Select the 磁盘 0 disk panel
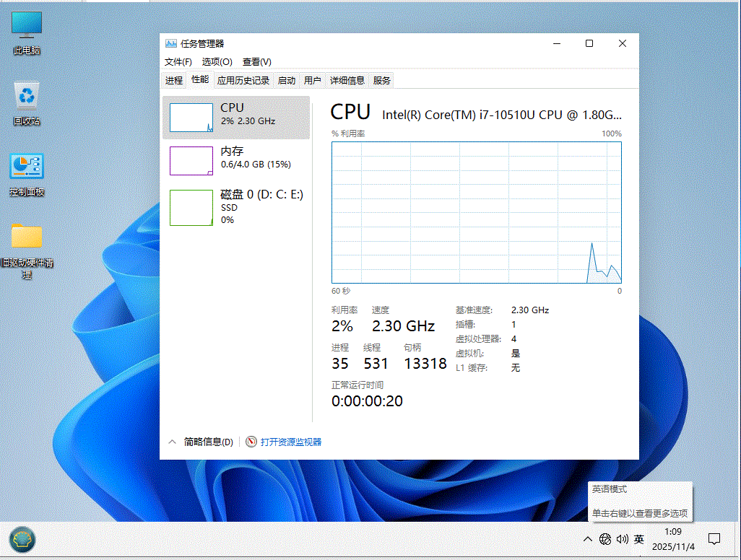This screenshot has width=741, height=560. click(x=236, y=207)
